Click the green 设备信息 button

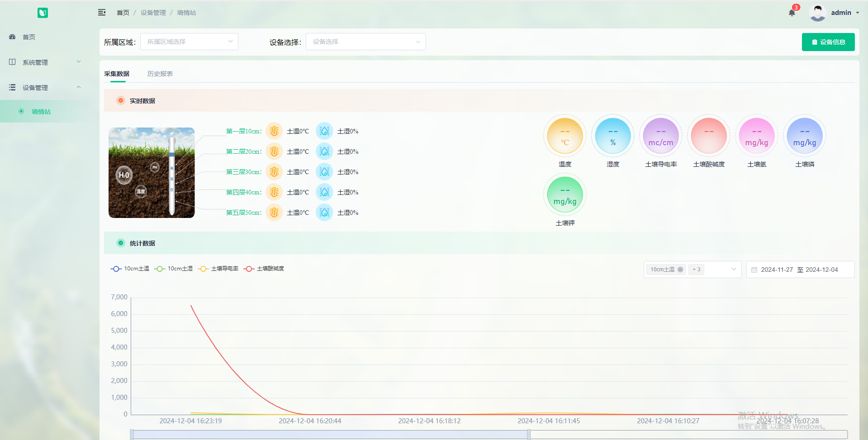click(828, 42)
